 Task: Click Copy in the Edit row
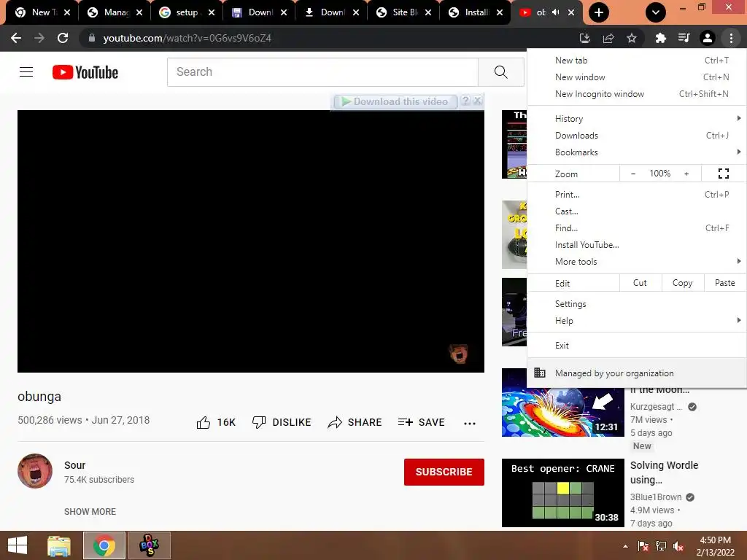682,283
